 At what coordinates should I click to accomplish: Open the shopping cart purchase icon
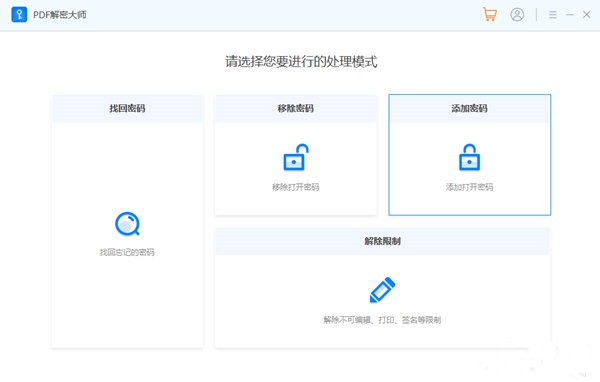pos(490,15)
